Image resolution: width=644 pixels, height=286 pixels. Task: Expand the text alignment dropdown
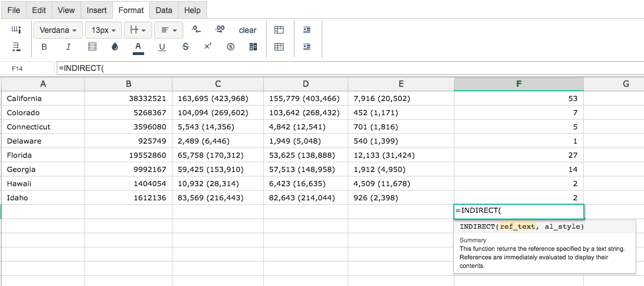click(169, 30)
